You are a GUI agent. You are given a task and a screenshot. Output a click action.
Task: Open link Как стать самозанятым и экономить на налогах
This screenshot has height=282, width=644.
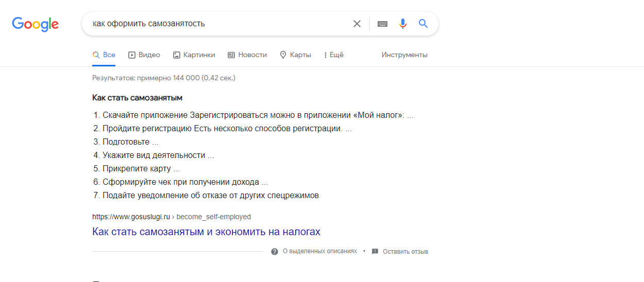click(x=206, y=232)
